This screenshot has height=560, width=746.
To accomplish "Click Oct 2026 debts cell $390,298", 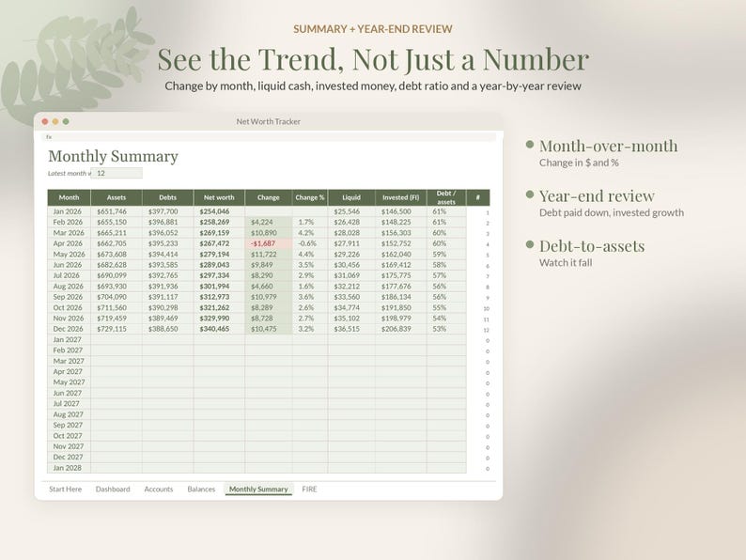I will [167, 308].
